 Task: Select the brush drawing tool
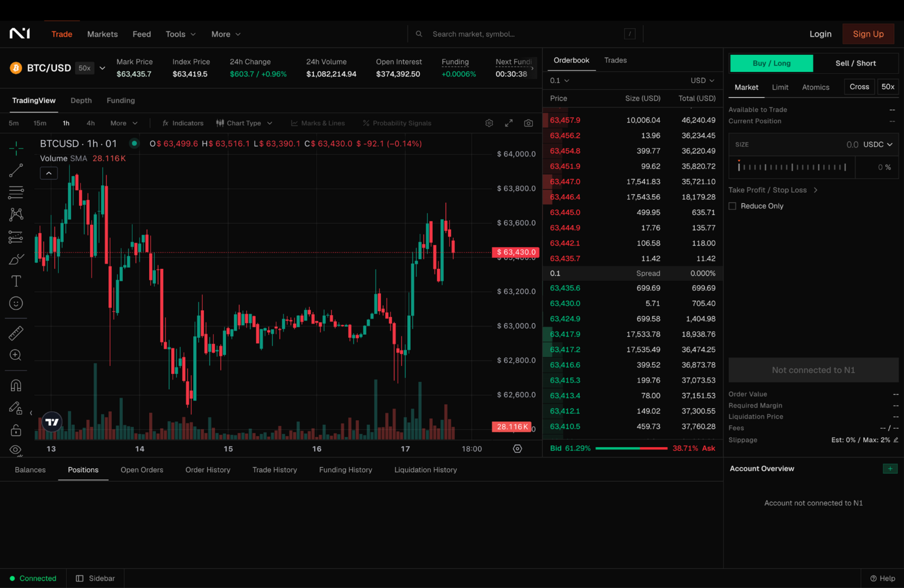[x=16, y=259]
